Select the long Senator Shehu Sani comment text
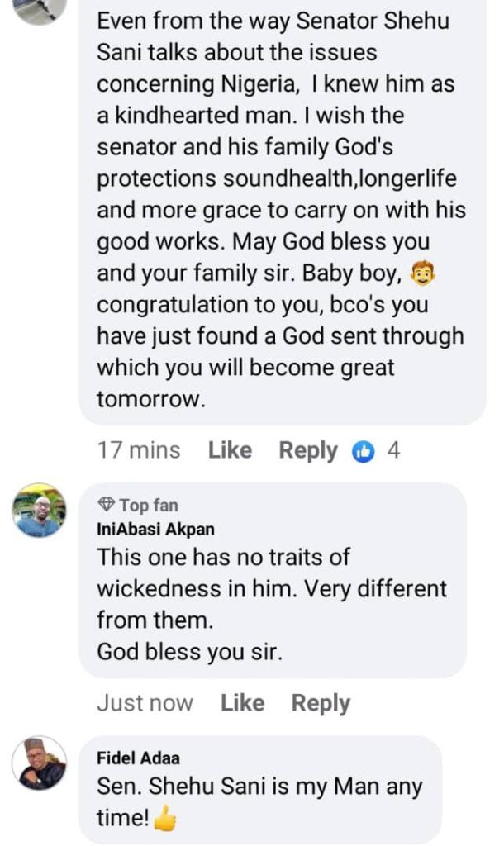 [x=279, y=211]
